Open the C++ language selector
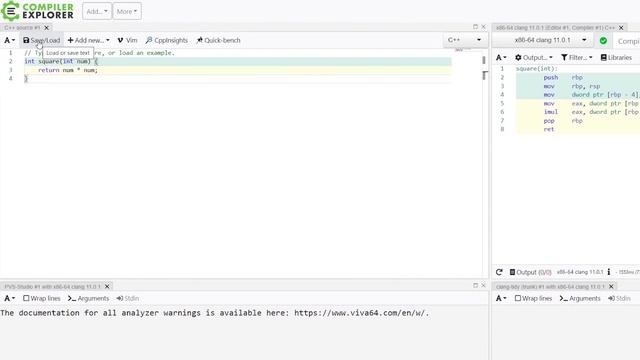The height and width of the screenshot is (360, 640). [x=464, y=40]
